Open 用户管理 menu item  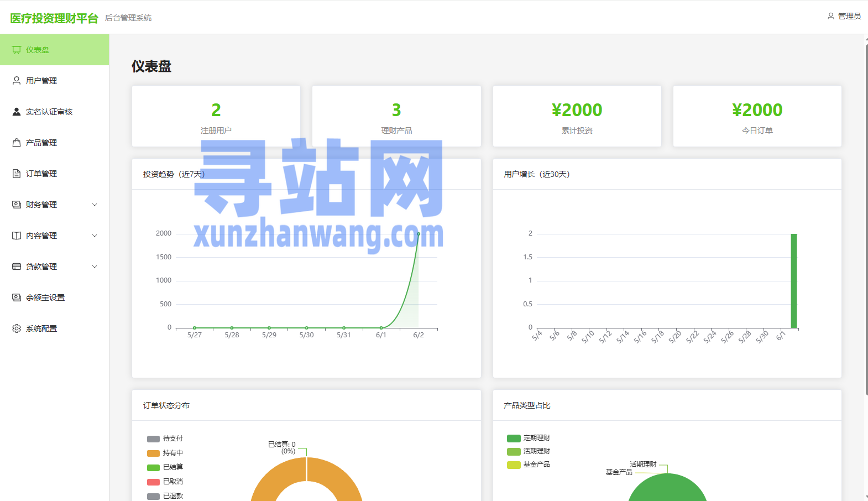point(55,81)
